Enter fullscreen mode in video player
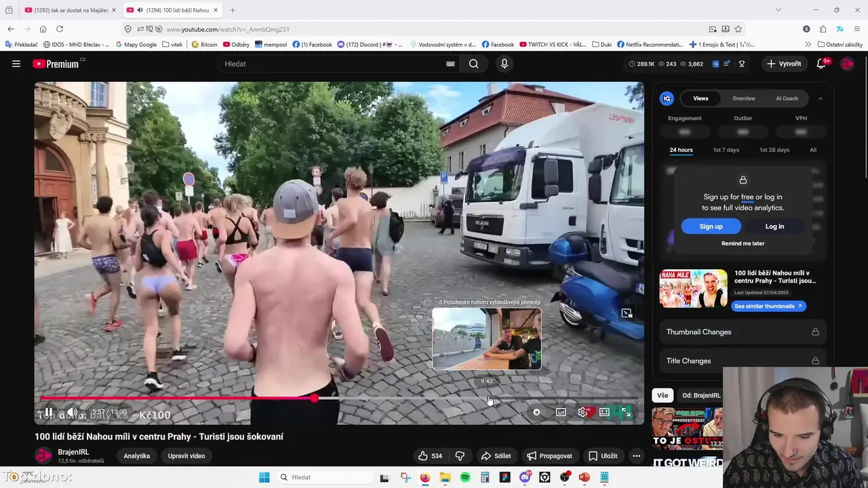This screenshot has height=488, width=868. click(626, 412)
